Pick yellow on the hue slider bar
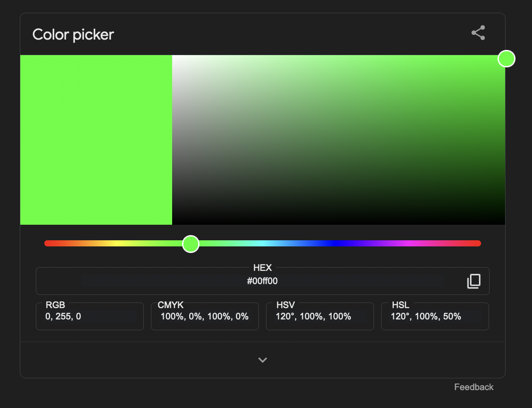Viewport: 532px width, 408px height. pyautogui.click(x=117, y=244)
